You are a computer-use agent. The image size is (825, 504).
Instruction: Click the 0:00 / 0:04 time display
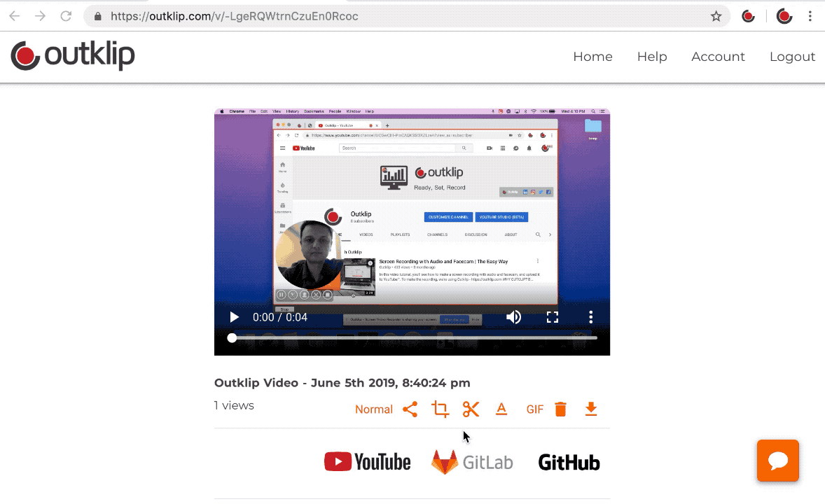coord(280,317)
